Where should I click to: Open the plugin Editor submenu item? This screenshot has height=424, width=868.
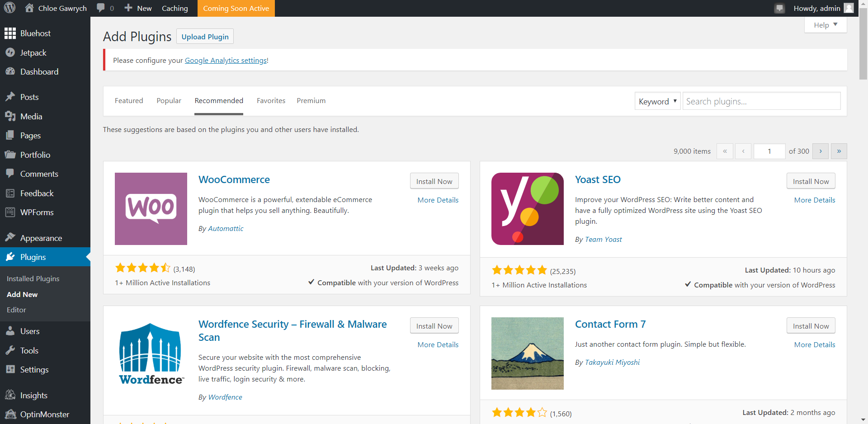pyautogui.click(x=16, y=310)
